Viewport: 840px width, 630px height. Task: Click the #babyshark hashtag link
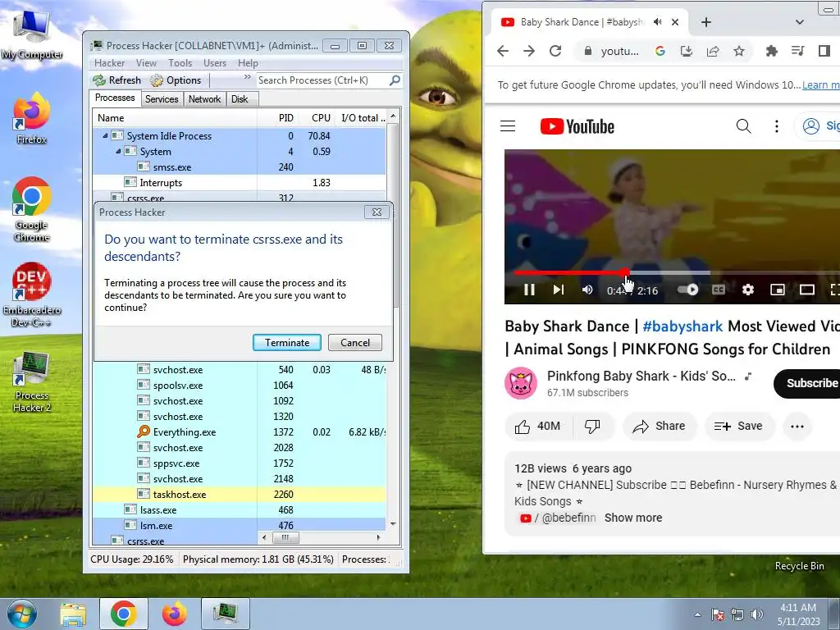pos(682,326)
